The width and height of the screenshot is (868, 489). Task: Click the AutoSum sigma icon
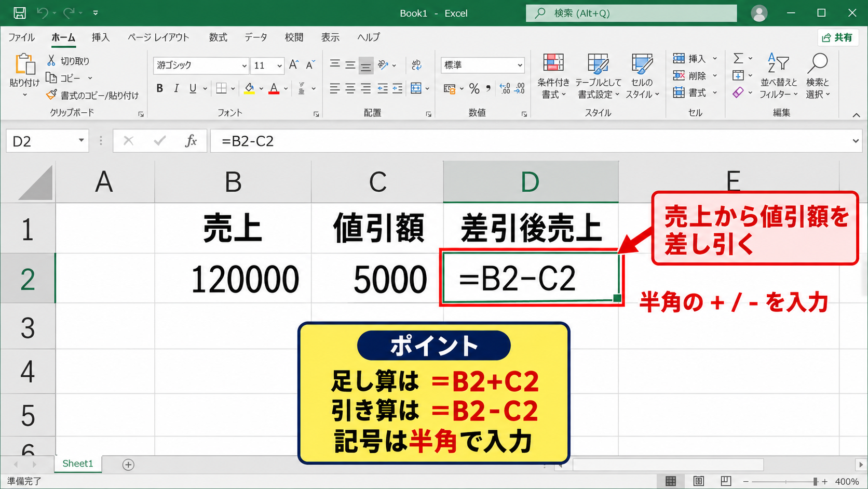738,58
